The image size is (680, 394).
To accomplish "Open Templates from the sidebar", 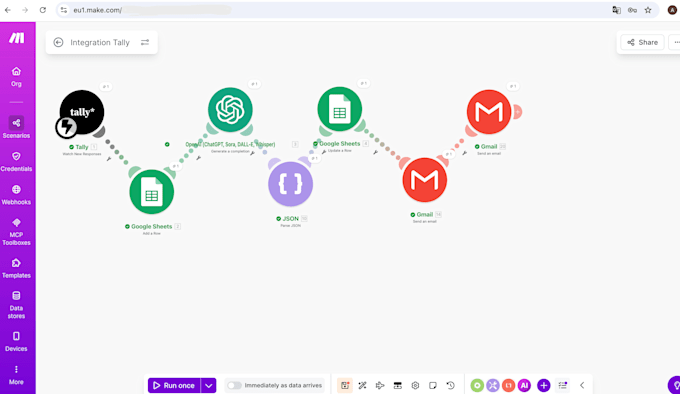I will click(16, 268).
